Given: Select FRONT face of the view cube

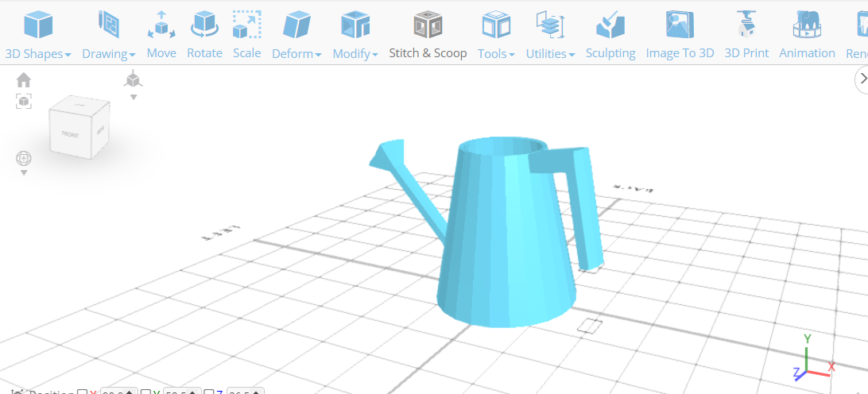Looking at the screenshot, I should (x=70, y=134).
